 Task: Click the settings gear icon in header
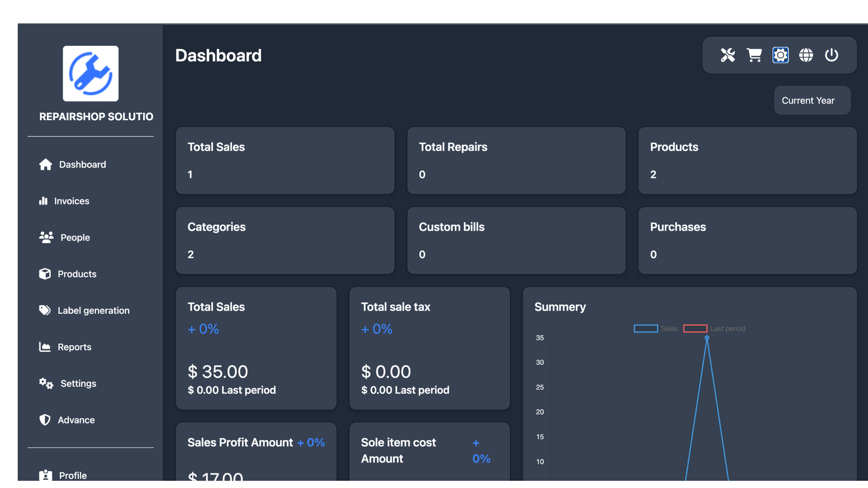pyautogui.click(x=780, y=55)
